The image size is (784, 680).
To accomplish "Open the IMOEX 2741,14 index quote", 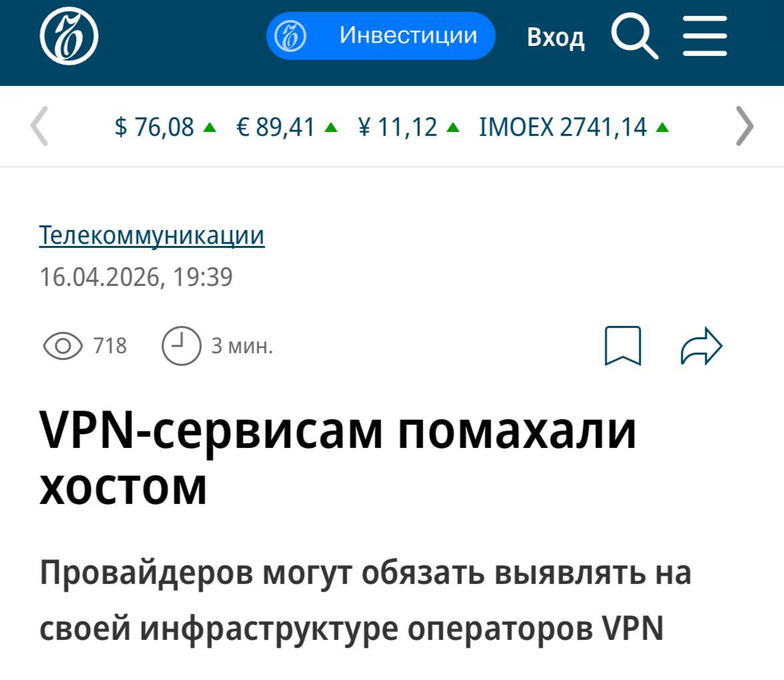I will point(574,127).
